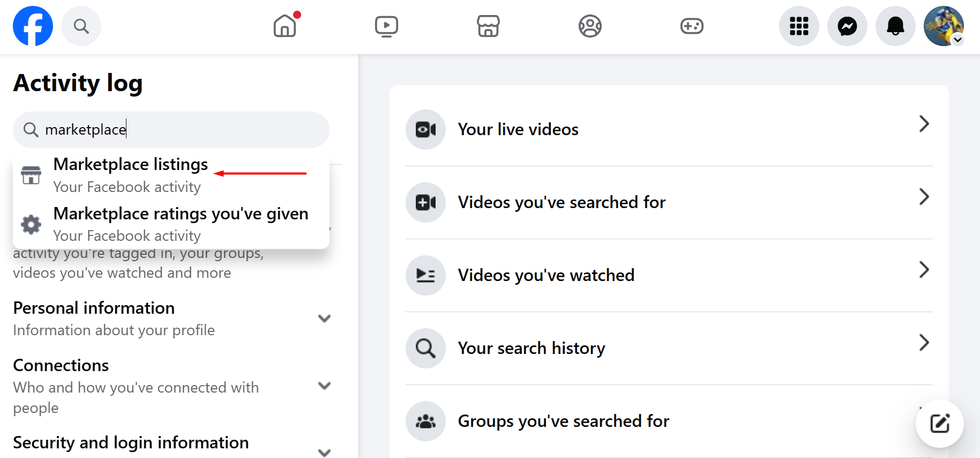Open the Gaming controller icon
The height and width of the screenshot is (458, 980).
[692, 26]
